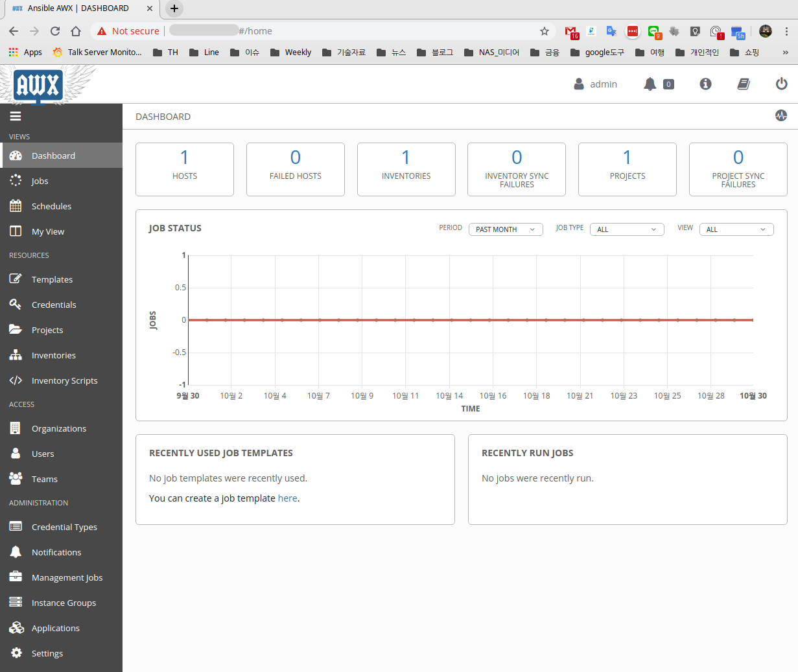Click the Not secure warning indicator
This screenshot has height=672, width=798.
[x=128, y=31]
